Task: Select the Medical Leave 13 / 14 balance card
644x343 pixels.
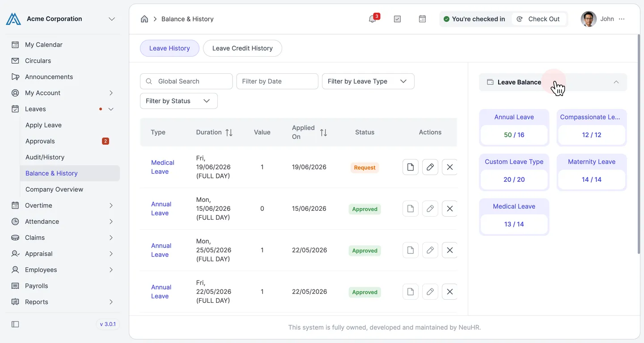Action: point(514,217)
